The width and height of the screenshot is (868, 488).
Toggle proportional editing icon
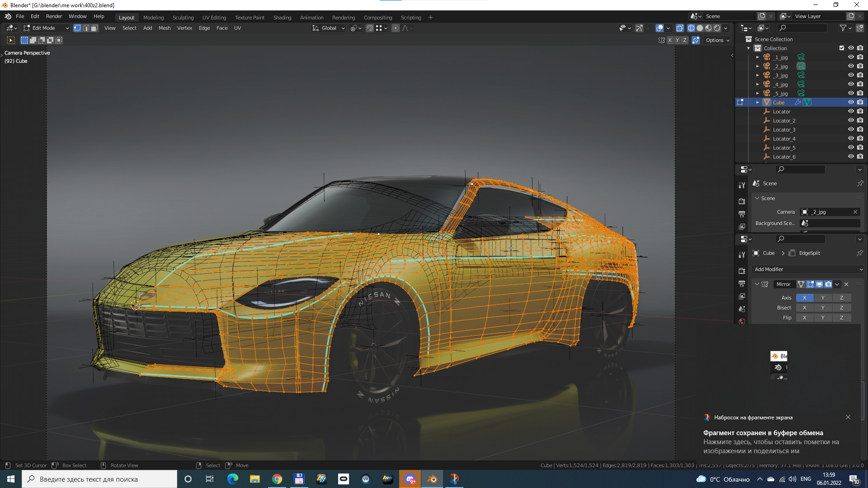point(396,28)
